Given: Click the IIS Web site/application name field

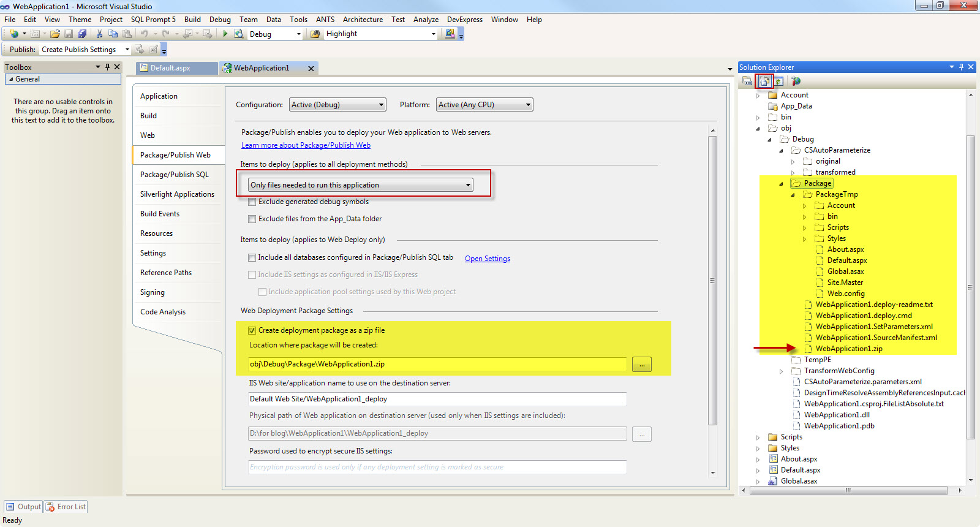Looking at the screenshot, I should [437, 399].
